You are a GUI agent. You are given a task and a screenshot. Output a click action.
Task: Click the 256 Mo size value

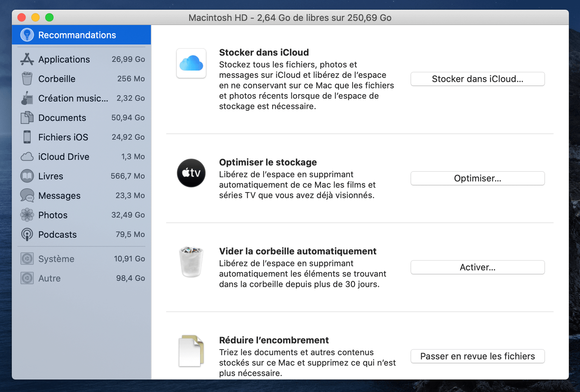[x=131, y=79]
